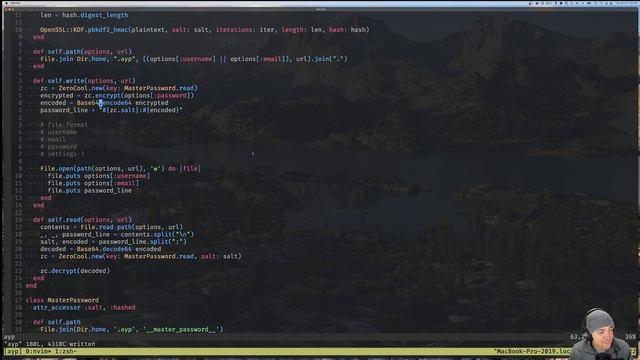Viewport: 640px width, 360px height.
Task: Click the File.open(path(options, url), 'w') line
Action: (x=120, y=169)
